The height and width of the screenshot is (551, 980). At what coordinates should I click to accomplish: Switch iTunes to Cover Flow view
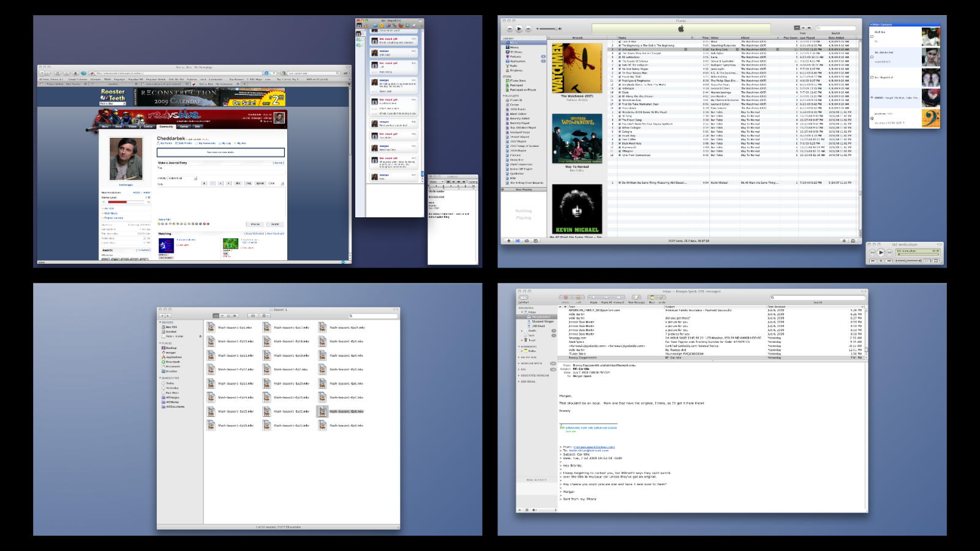click(809, 28)
